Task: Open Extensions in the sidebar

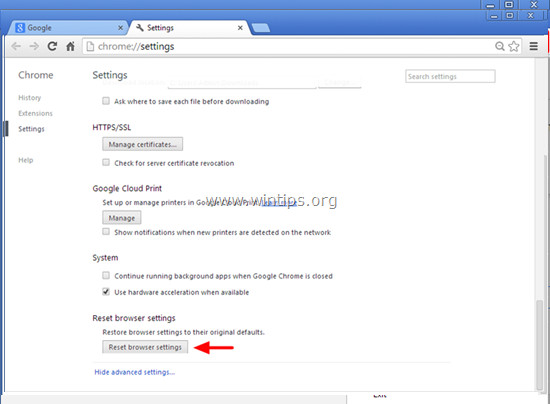Action: (35, 113)
